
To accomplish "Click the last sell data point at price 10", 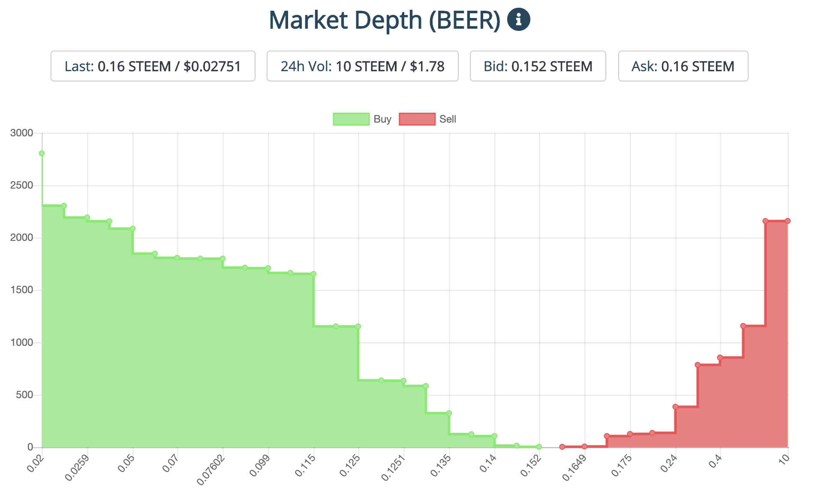I will click(788, 221).
